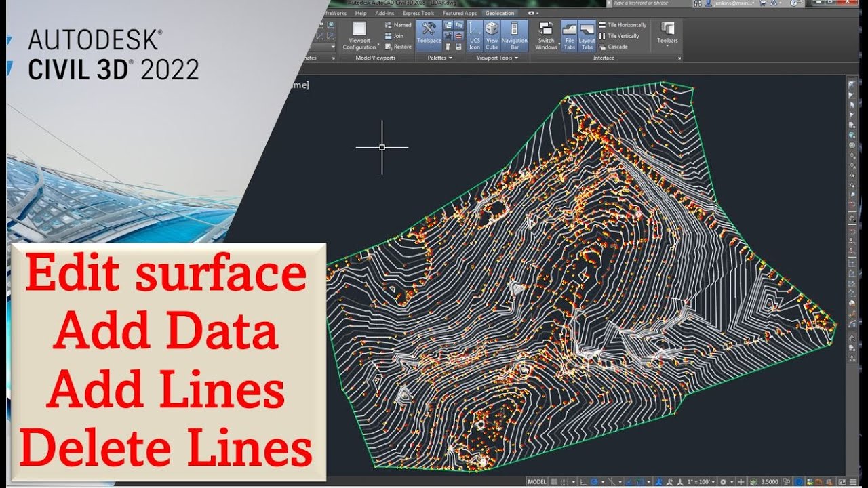Click Cascade windows

pyautogui.click(x=613, y=47)
